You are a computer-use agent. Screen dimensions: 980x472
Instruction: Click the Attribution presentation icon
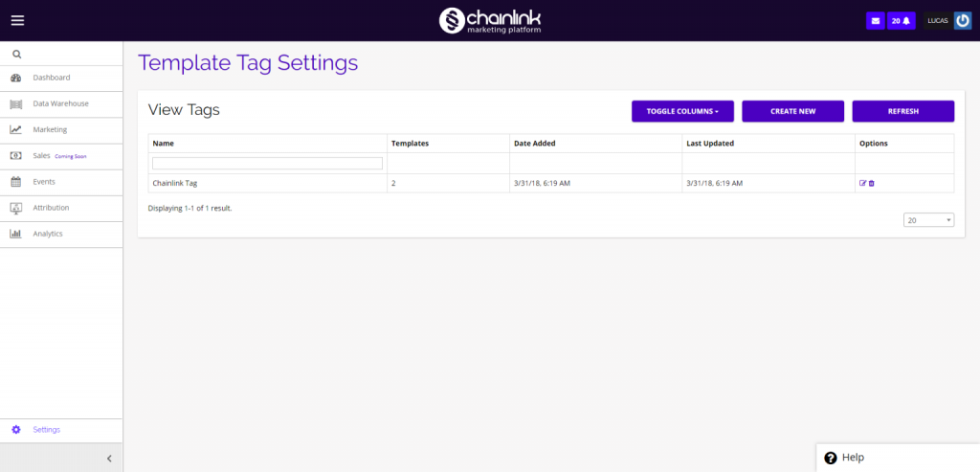click(16, 208)
